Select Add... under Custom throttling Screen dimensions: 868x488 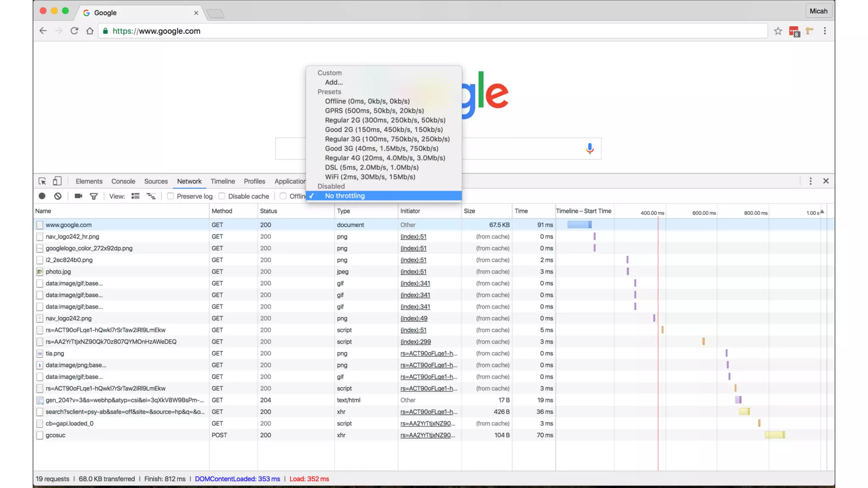click(x=334, y=83)
